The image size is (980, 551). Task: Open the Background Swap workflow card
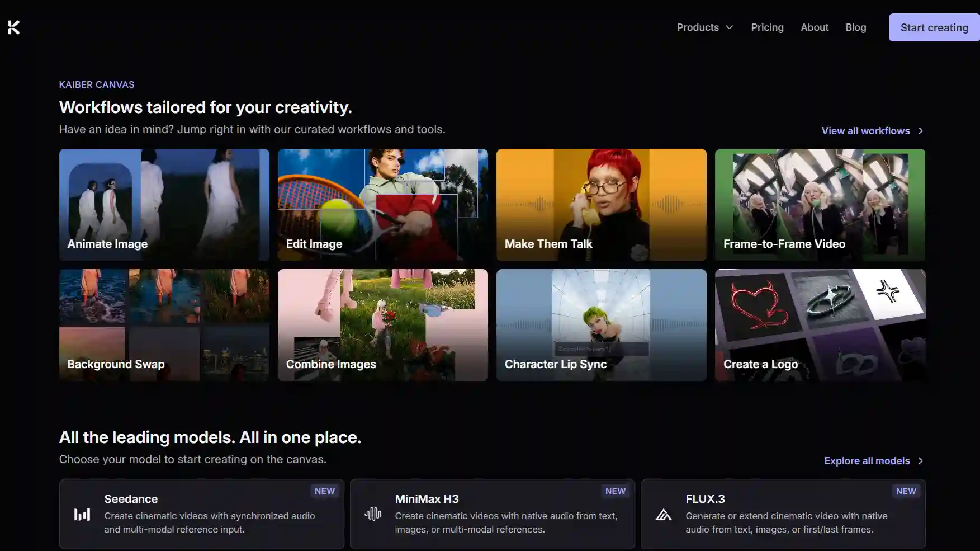pyautogui.click(x=164, y=325)
